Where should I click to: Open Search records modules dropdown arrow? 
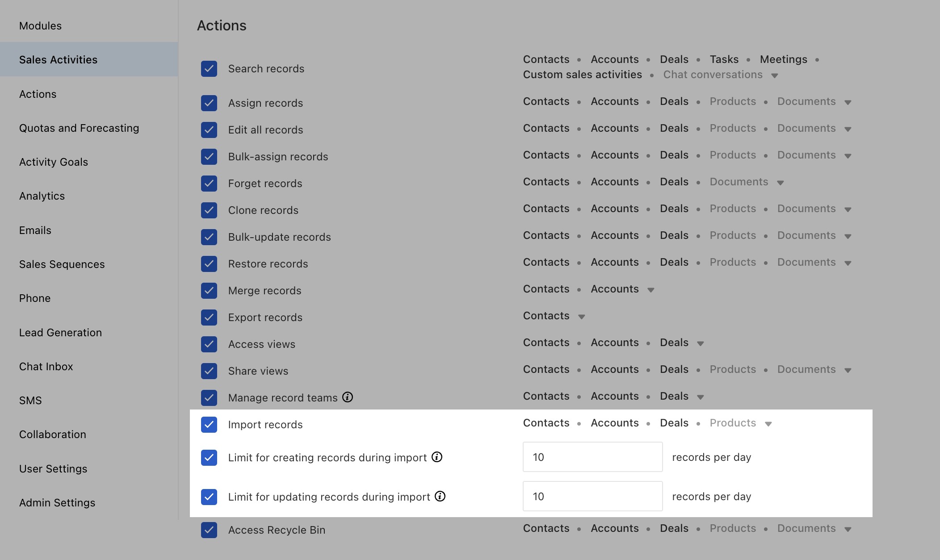tap(774, 75)
